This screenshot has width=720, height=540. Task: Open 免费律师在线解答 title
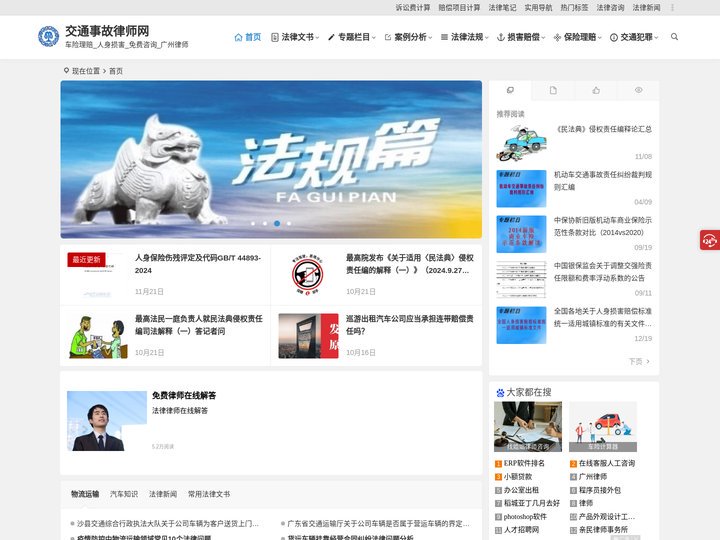click(184, 395)
